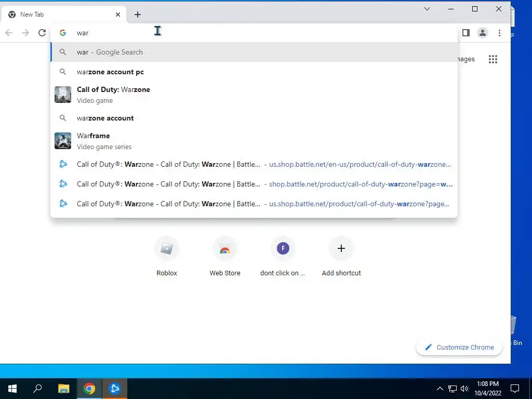532x399 pixels.
Task: Click the Customize Chrome button
Action: tap(459, 347)
